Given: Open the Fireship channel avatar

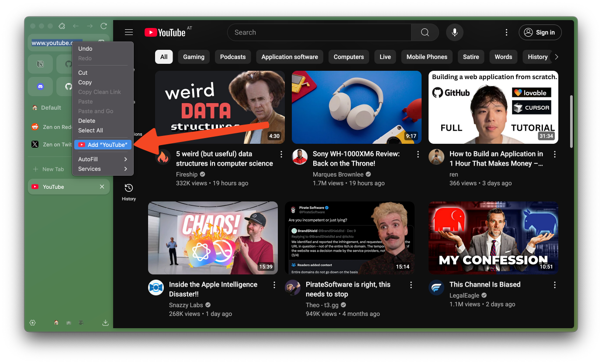Looking at the screenshot, I should (163, 157).
